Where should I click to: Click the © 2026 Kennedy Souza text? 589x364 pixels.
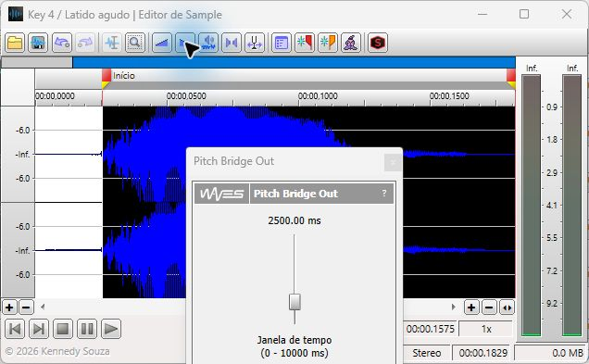click(57, 352)
